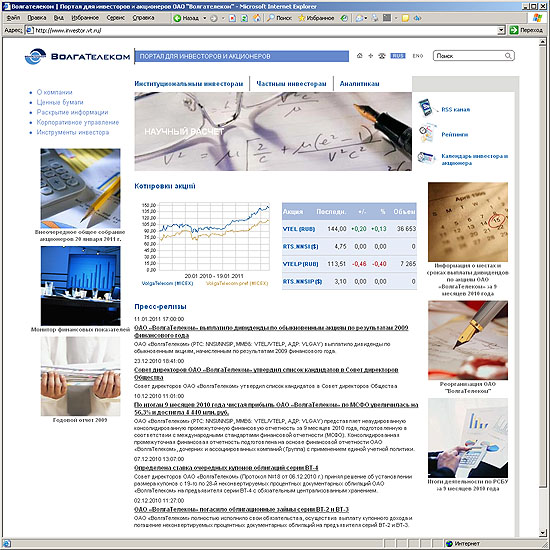550x550 pixels.
Task: Click the fountain pen Реорганизация thumbnail
Action: [x=468, y=340]
